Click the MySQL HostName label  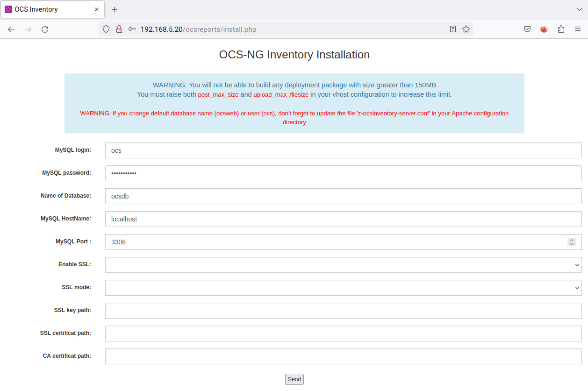click(66, 219)
